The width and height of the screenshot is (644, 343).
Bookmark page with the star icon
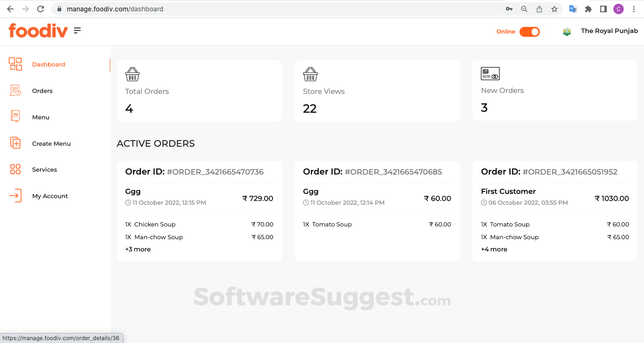pyautogui.click(x=554, y=9)
